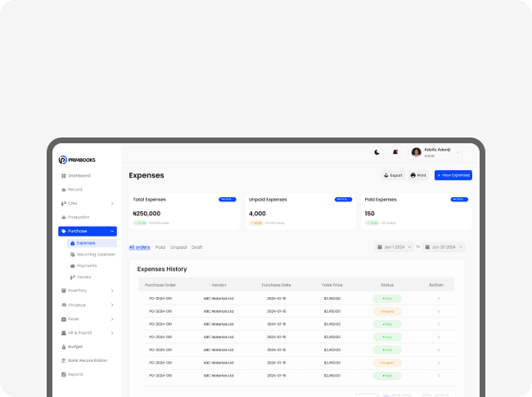Open notifications bell icon

coord(395,152)
